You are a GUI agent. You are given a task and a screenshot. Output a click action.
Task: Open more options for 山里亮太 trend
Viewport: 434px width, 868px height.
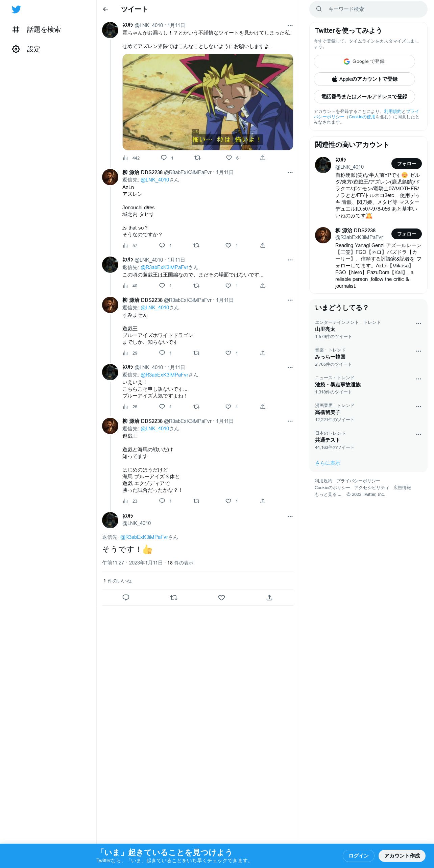(418, 323)
